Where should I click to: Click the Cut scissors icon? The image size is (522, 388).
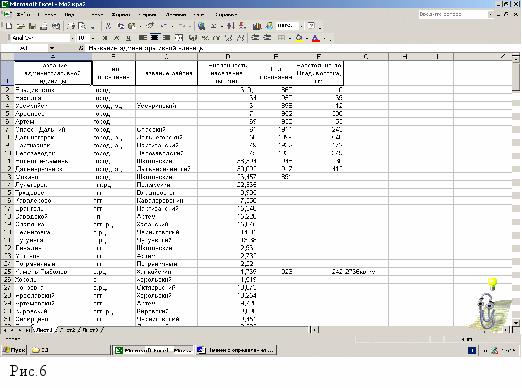108,26
